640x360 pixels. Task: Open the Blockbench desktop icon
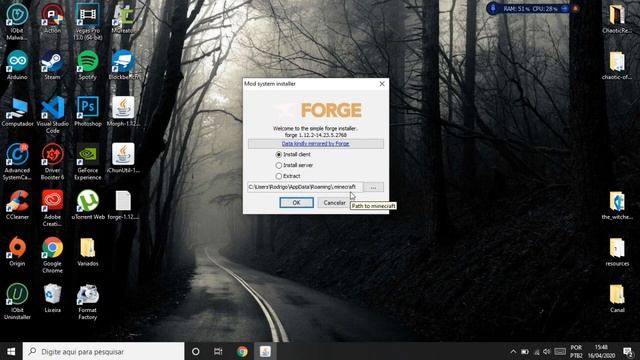(x=124, y=65)
